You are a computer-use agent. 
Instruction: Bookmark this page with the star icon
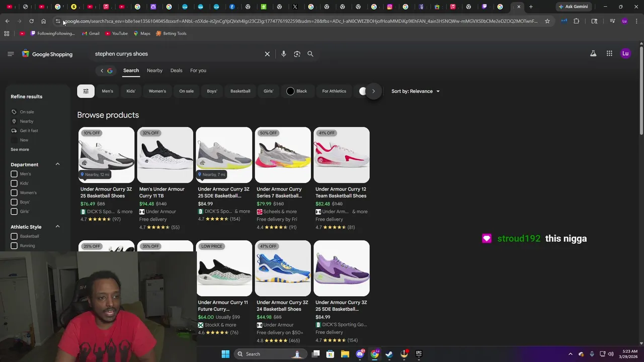pos(547,21)
